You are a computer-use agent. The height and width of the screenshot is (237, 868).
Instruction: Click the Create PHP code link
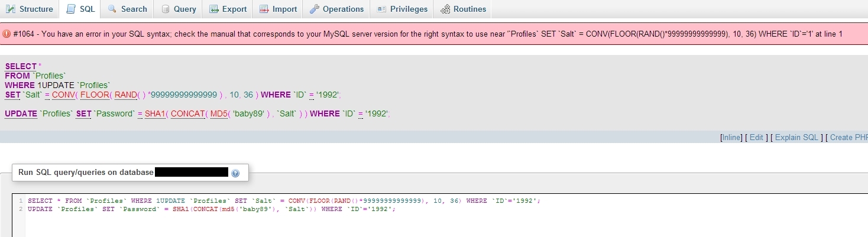[x=849, y=137]
